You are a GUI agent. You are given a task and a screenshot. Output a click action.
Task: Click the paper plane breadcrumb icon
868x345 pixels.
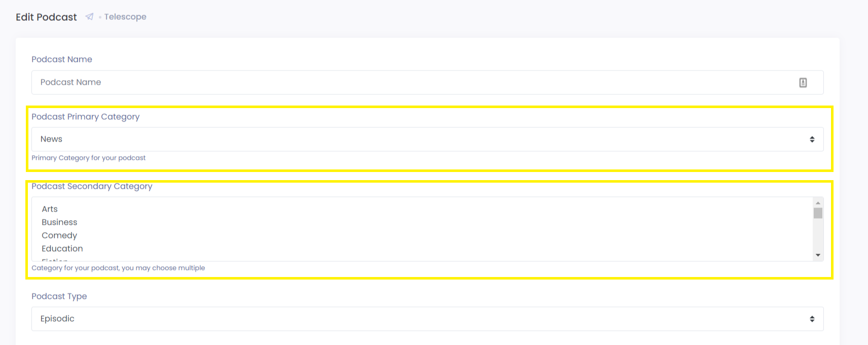[90, 17]
